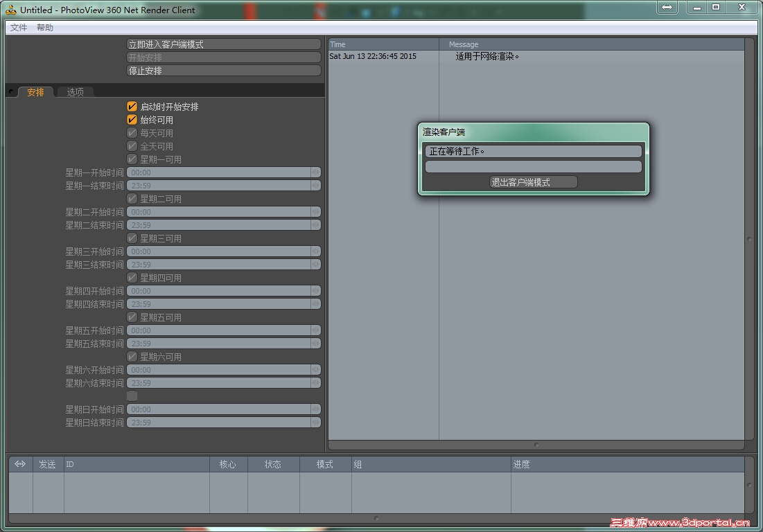The height and width of the screenshot is (532, 763).
Task: Switch to the 安排 tab
Action: pyautogui.click(x=35, y=92)
